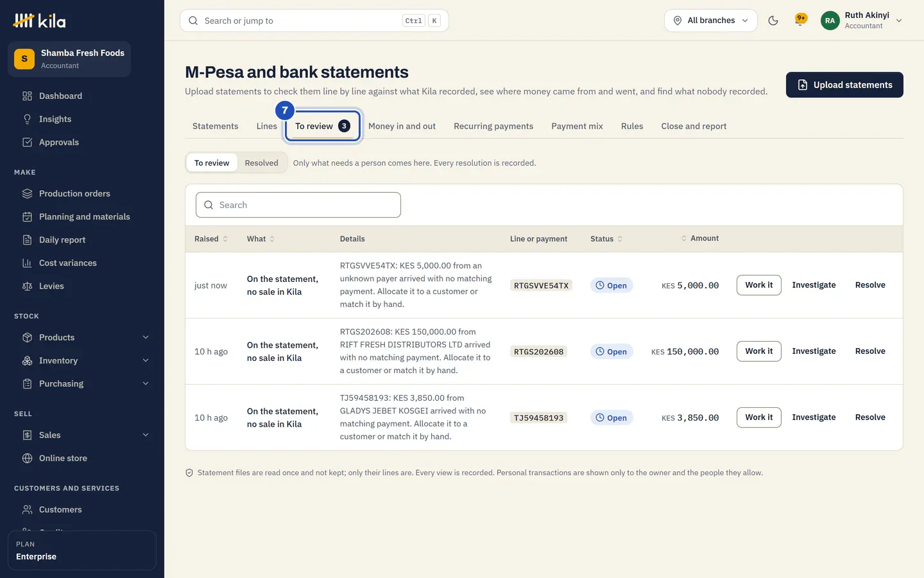Click the Inventory boxes icon
The image size is (924, 578).
(x=27, y=361)
